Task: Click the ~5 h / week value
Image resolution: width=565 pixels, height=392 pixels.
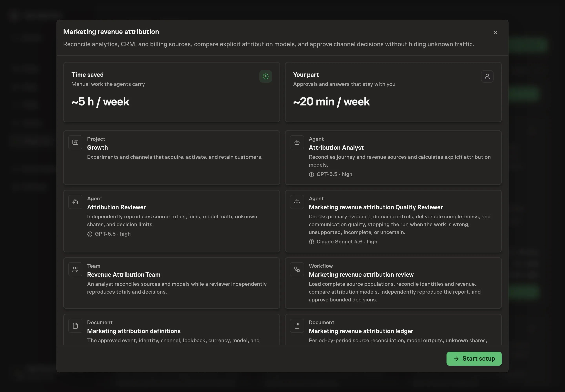Action: coord(100,102)
